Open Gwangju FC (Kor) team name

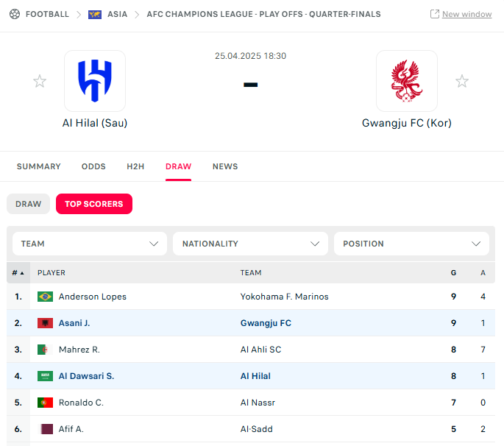point(407,123)
